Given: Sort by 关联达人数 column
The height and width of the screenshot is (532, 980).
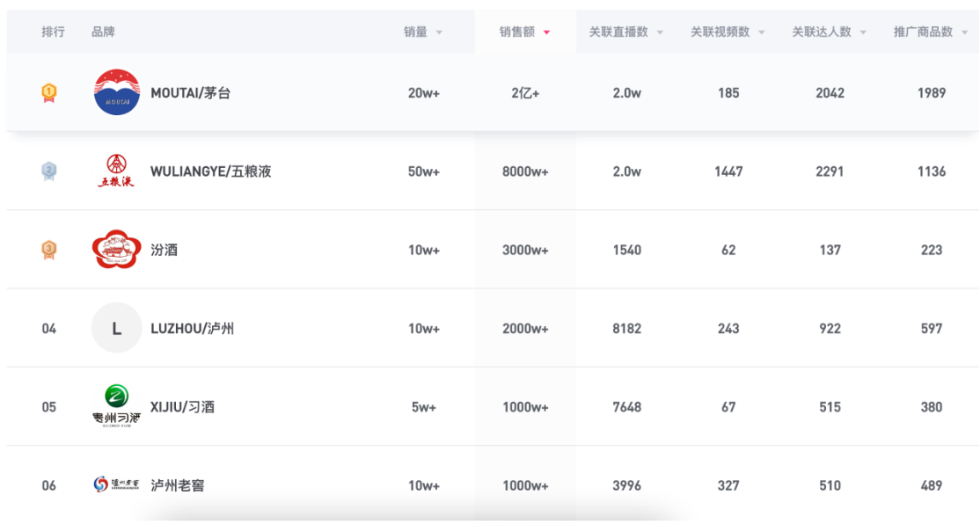Looking at the screenshot, I should click(x=830, y=33).
